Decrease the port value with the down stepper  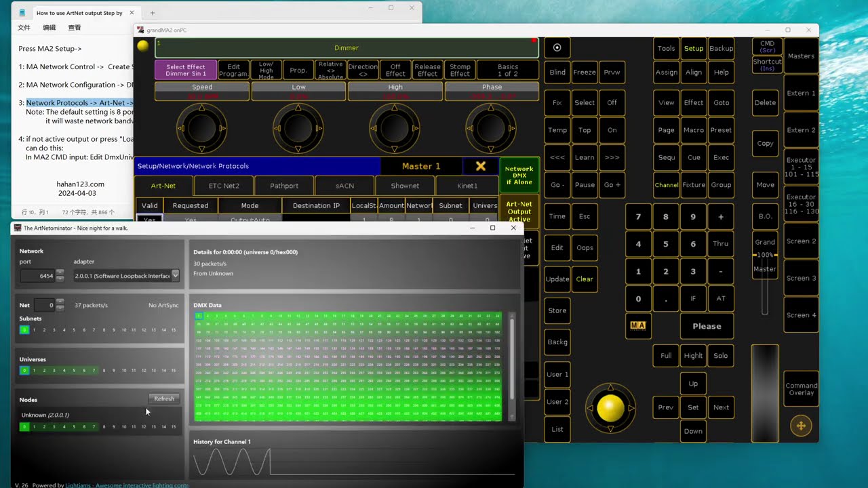60,279
